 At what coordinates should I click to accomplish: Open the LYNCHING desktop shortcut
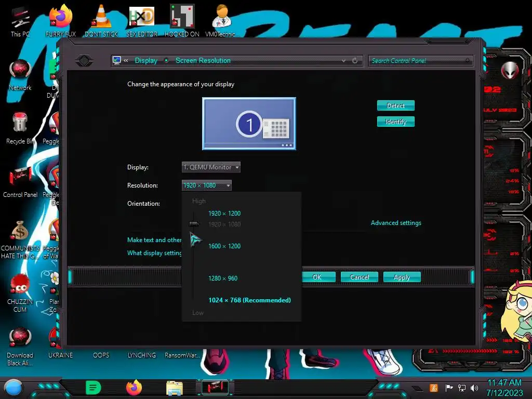coord(142,355)
